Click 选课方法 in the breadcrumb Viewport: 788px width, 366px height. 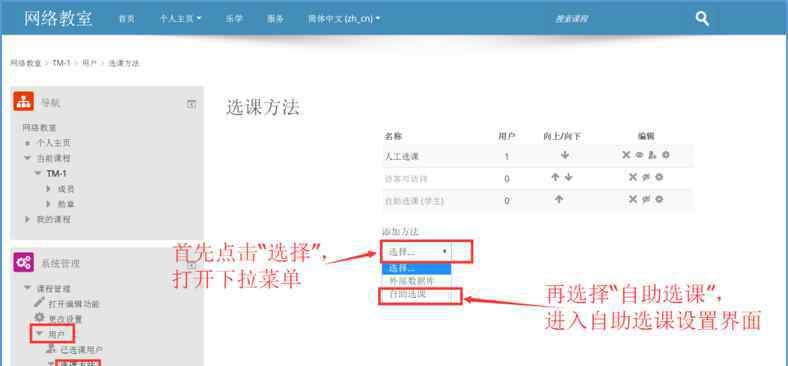point(124,63)
